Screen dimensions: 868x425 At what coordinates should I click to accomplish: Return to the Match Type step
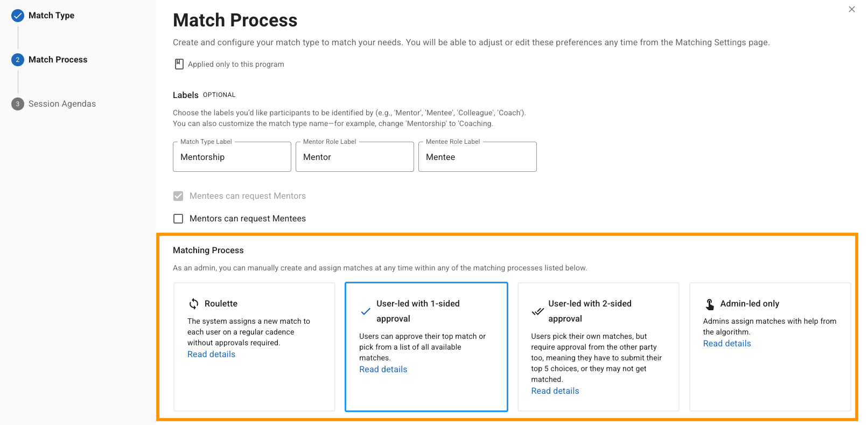(x=51, y=16)
